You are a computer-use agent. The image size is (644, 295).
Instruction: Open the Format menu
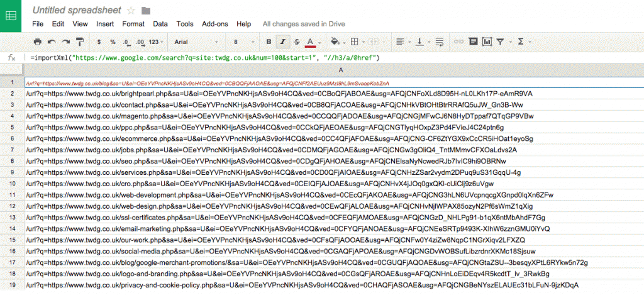(133, 25)
